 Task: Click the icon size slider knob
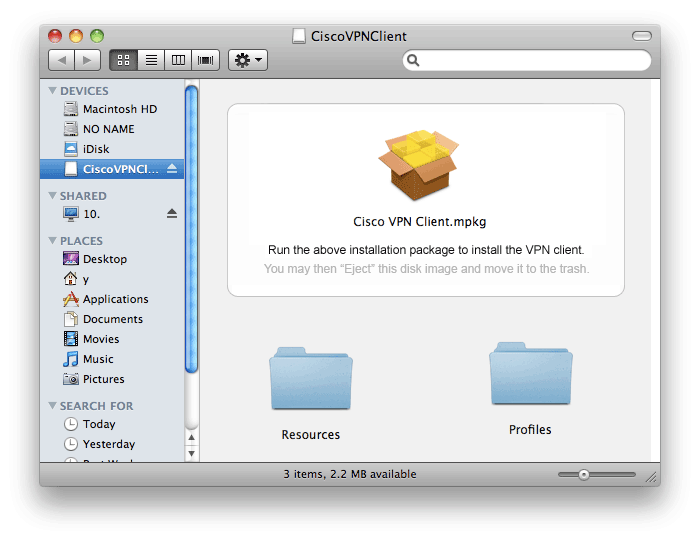583,474
